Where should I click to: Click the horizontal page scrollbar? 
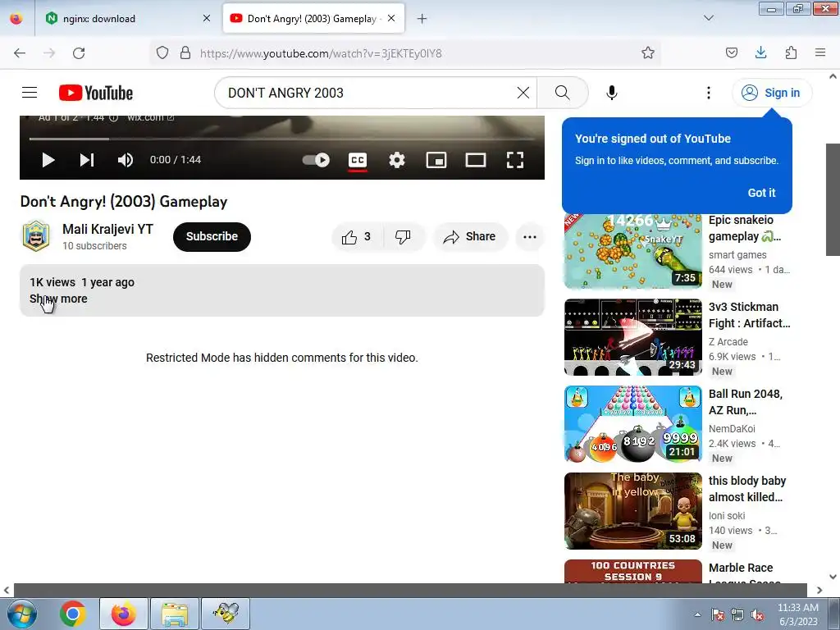click(x=410, y=590)
